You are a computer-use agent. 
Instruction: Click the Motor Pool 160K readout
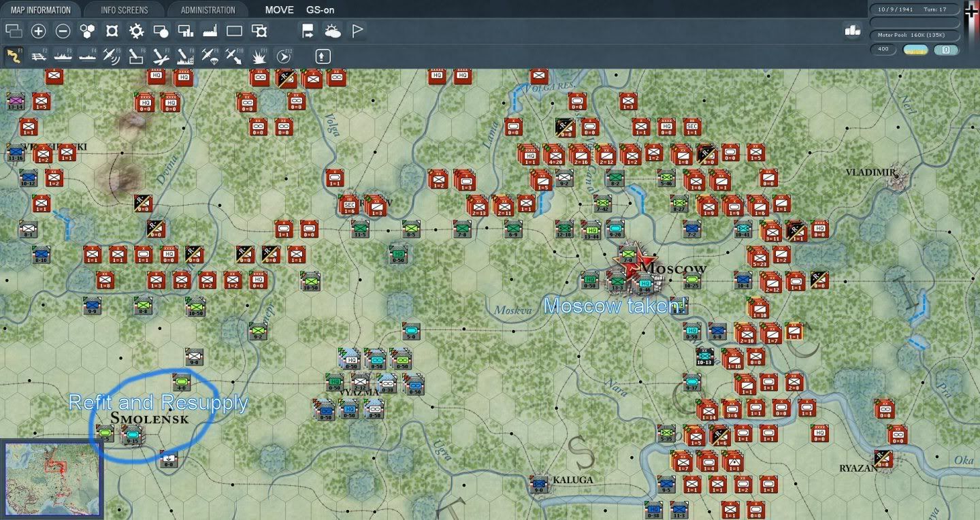pyautogui.click(x=915, y=35)
